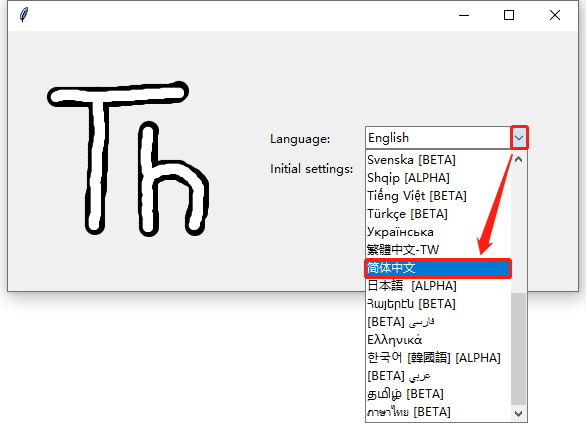Viewport: 586px width, 430px height.
Task: Pick the Thai [BETA] language entry
Action: point(438,412)
